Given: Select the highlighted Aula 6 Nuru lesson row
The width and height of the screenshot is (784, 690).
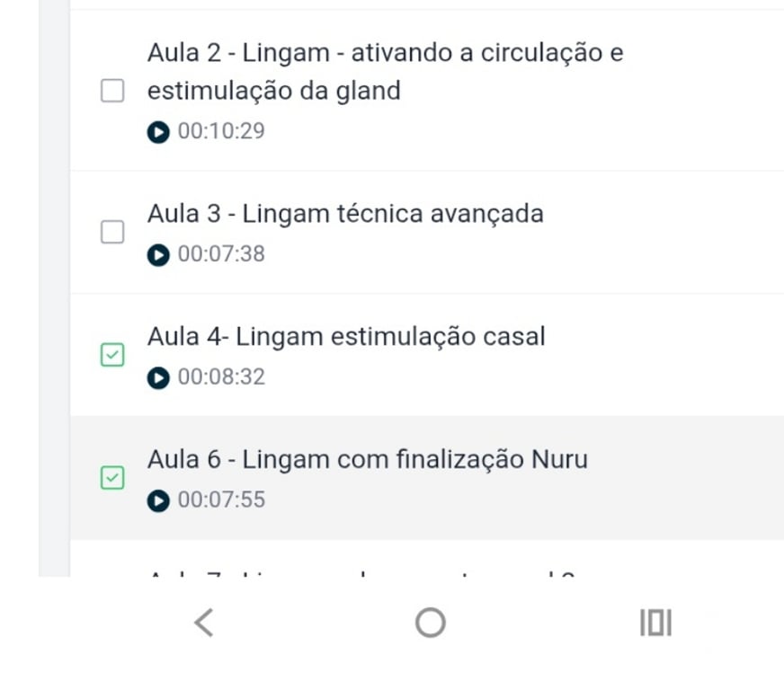Looking at the screenshot, I should point(368,459).
